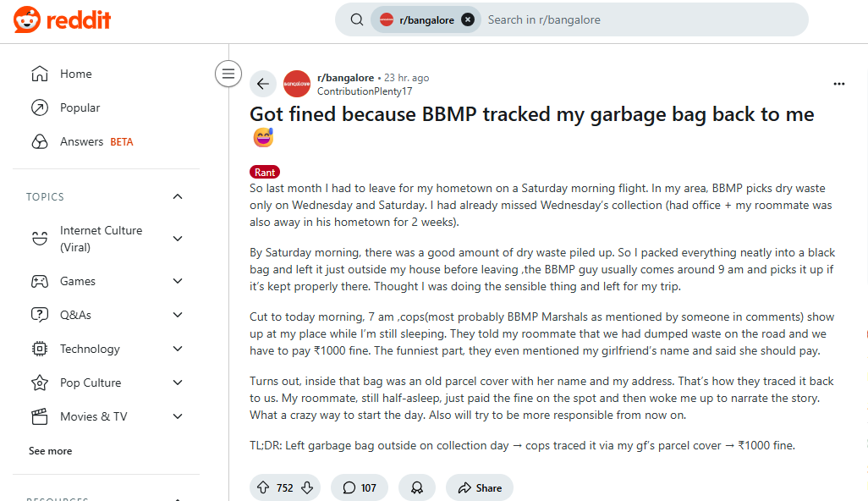Screen dimensions: 868x501
Task: Open the r/bangalore community avatar
Action: pos(297,84)
